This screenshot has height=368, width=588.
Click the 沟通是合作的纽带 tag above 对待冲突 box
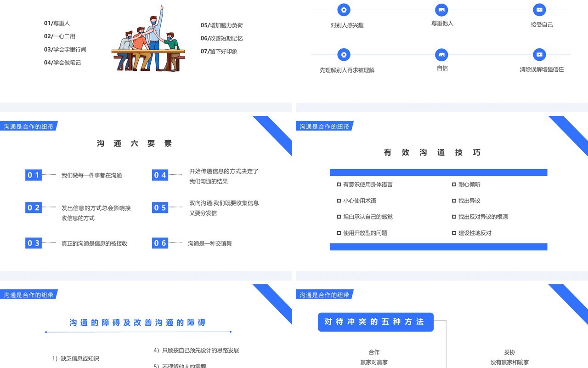point(324,295)
